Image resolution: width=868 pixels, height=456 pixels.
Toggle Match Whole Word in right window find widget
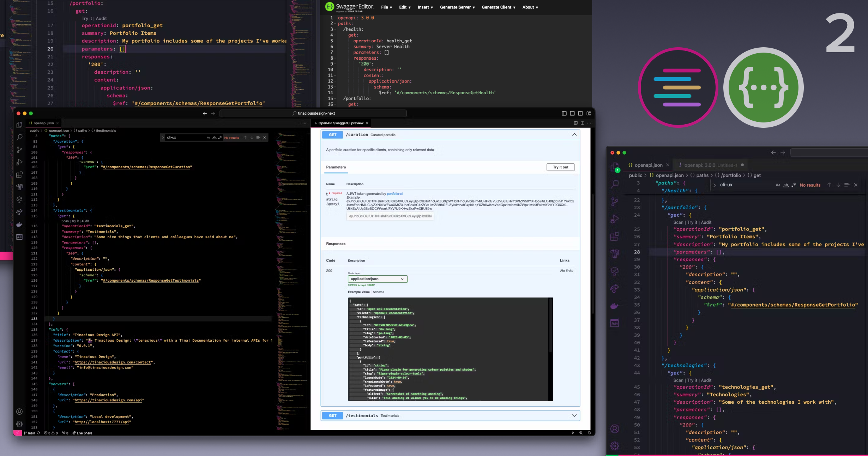[x=786, y=185]
